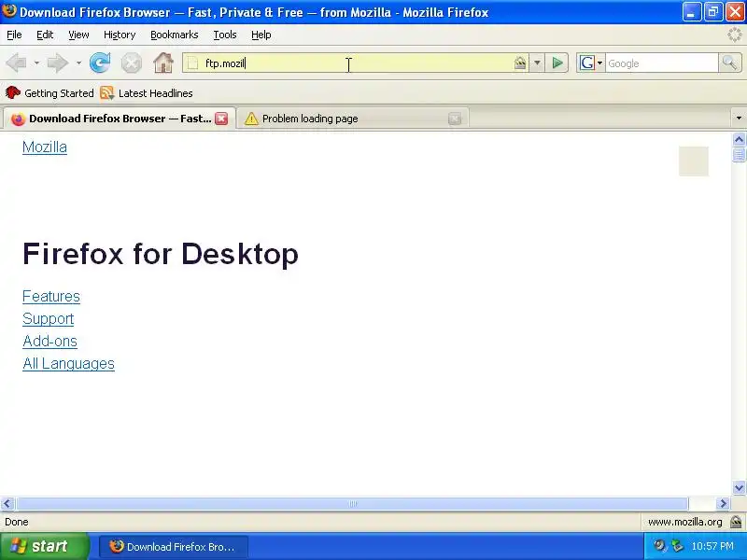Click the Back navigation arrow
Viewport: 747px width, 560px height.
click(x=16, y=63)
